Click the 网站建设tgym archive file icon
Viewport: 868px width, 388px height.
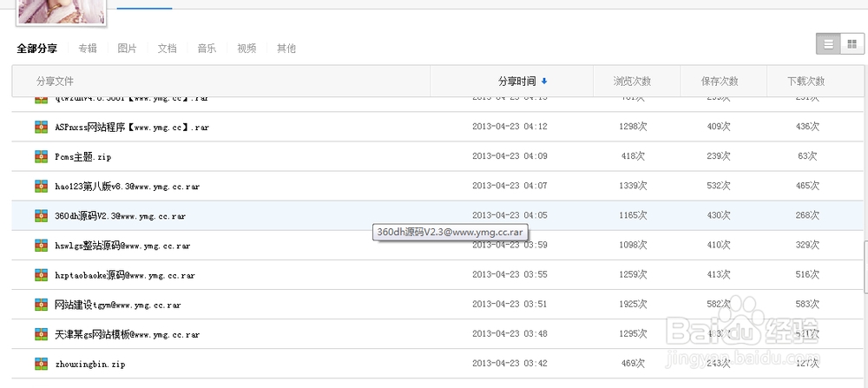41,305
